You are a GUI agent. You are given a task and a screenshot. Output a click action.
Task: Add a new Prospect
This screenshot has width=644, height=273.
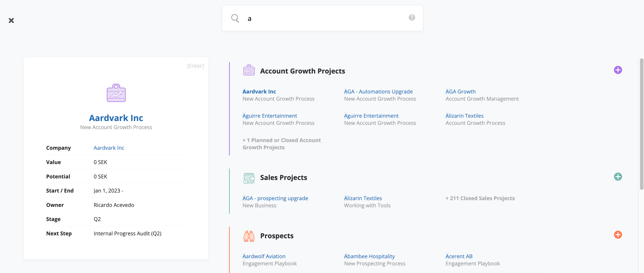click(618, 235)
